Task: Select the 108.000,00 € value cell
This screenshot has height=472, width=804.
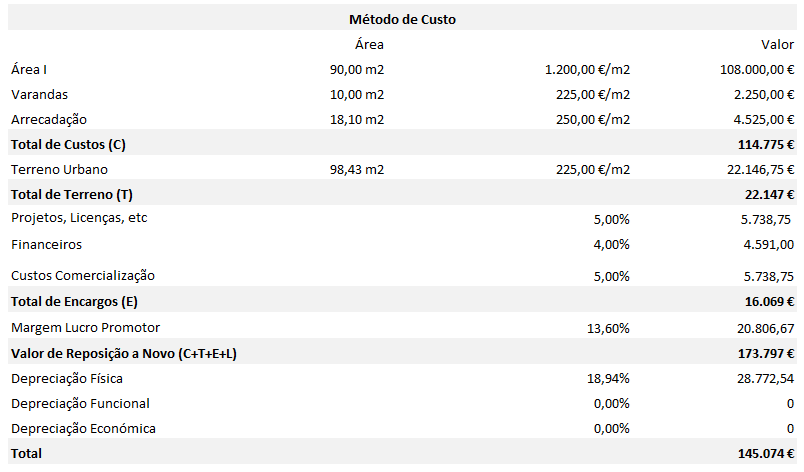Action: pos(749,70)
